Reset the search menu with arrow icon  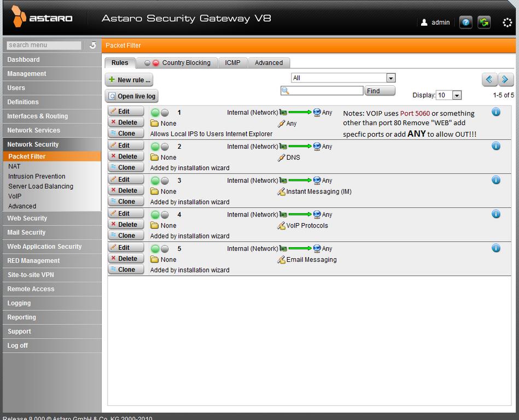(92, 45)
